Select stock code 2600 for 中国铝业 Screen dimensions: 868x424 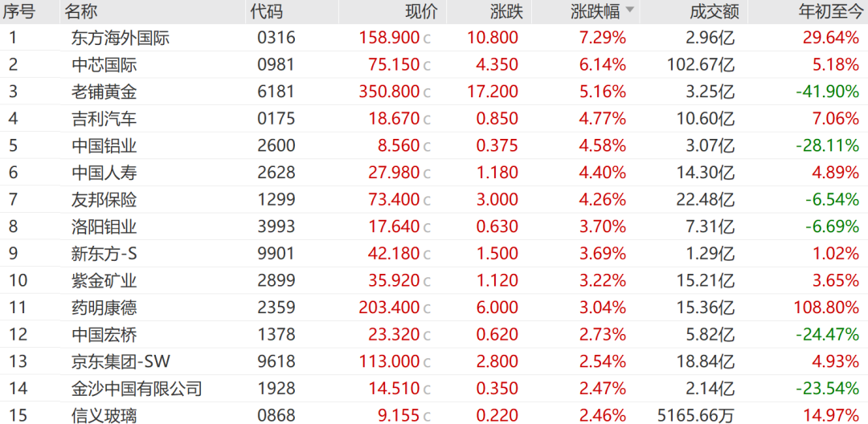(x=276, y=145)
